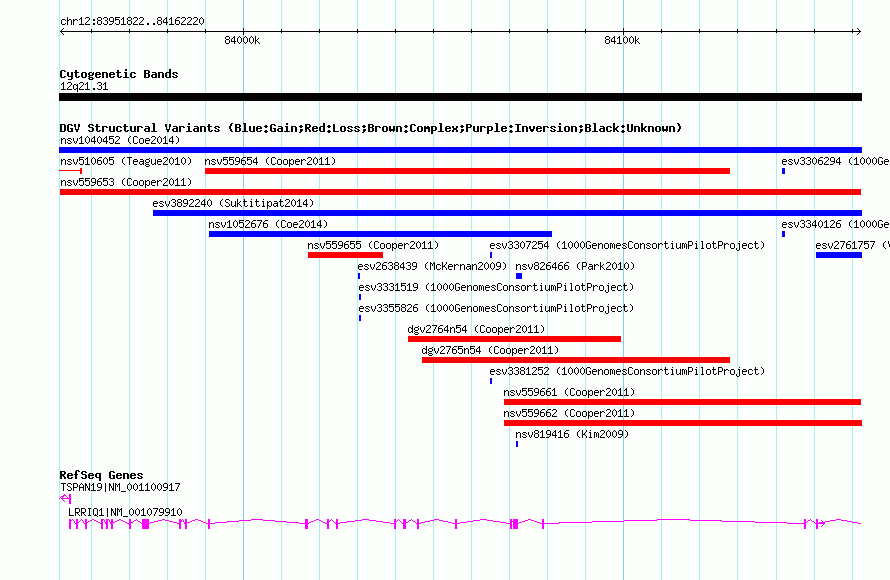The image size is (890, 580).
Task: Click the nsv826466 blue square marker
Action: coord(519,276)
